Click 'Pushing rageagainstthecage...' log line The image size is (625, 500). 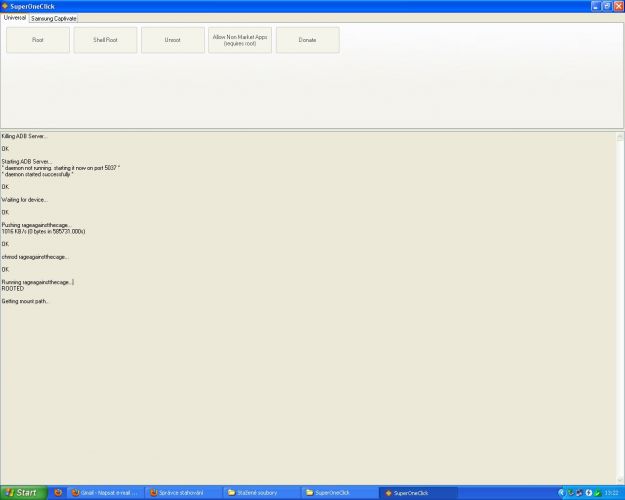click(x=36, y=225)
